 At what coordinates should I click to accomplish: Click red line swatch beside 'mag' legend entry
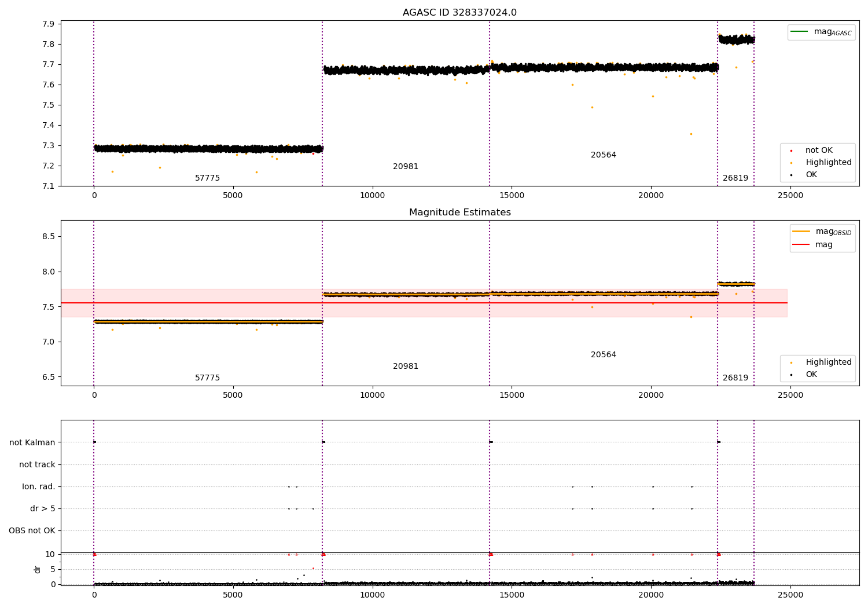tap(801, 244)
